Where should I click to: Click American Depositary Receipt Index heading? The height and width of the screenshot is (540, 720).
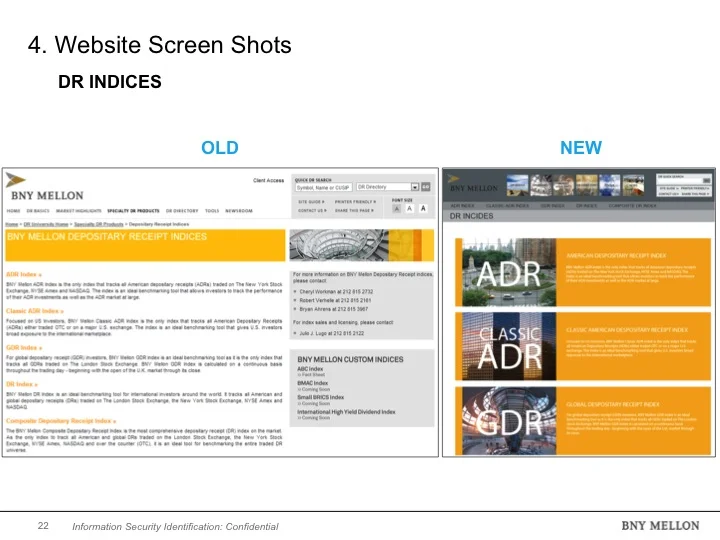pos(616,255)
